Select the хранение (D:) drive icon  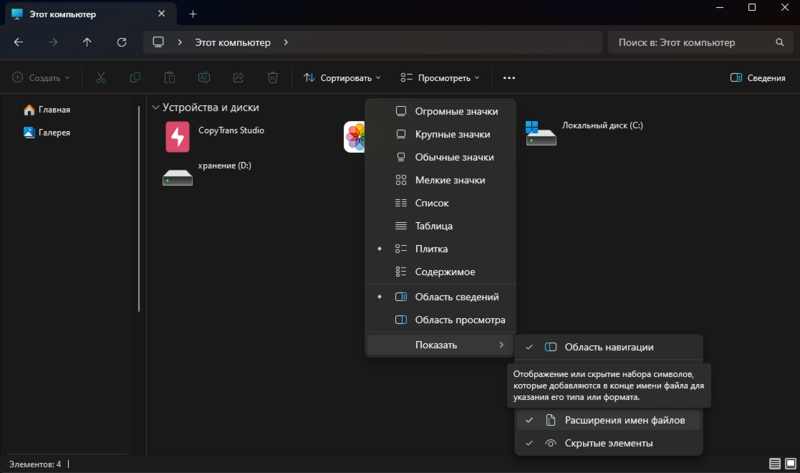[178, 177]
